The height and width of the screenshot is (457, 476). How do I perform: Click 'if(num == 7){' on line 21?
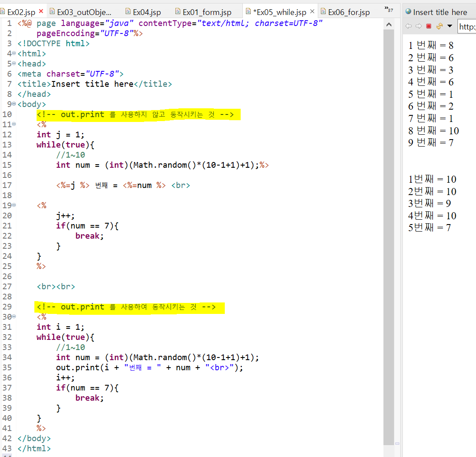click(x=87, y=225)
